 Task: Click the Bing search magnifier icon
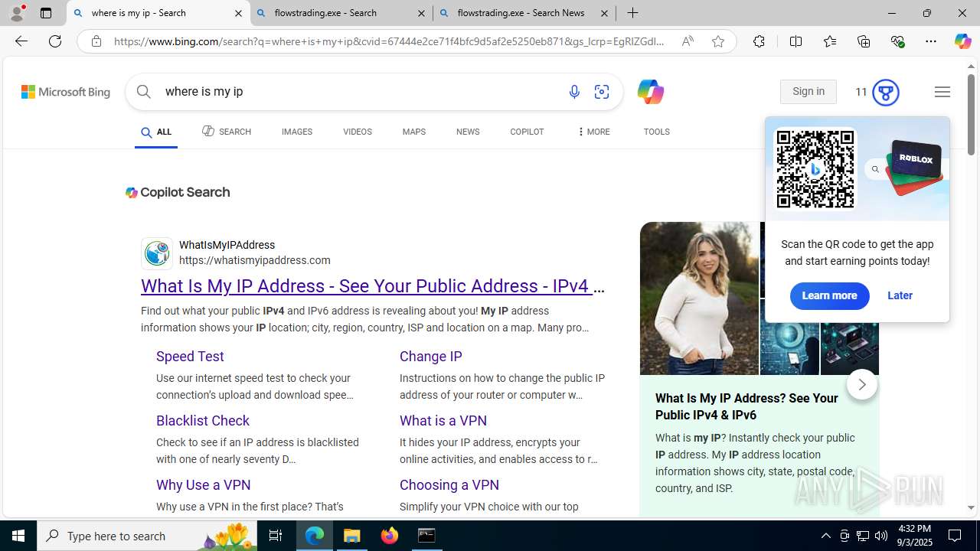coord(144,92)
